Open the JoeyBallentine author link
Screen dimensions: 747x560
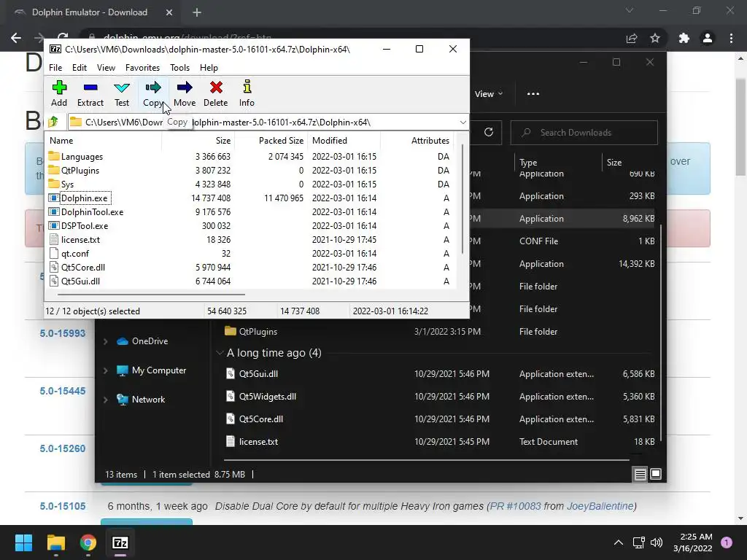pos(600,506)
